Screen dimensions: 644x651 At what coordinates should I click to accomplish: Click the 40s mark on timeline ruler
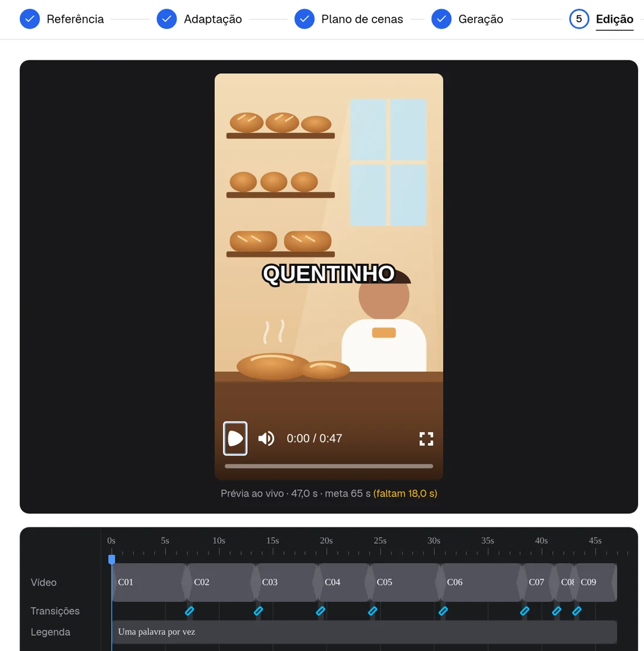click(x=542, y=541)
